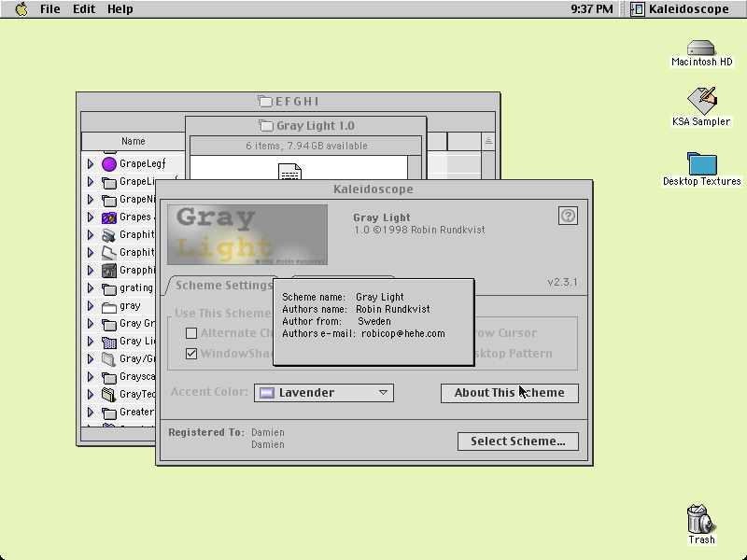Click the robicop@hehe.com e-mail text
747x560 pixels.
(x=403, y=334)
